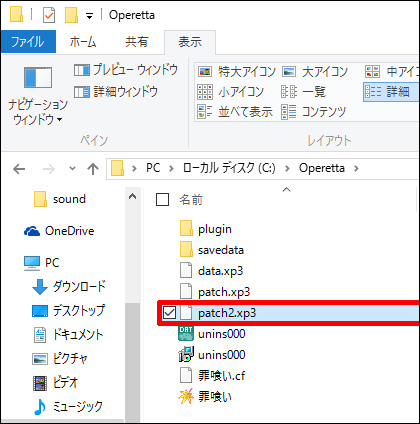Open the ファイル menu tab

click(28, 42)
